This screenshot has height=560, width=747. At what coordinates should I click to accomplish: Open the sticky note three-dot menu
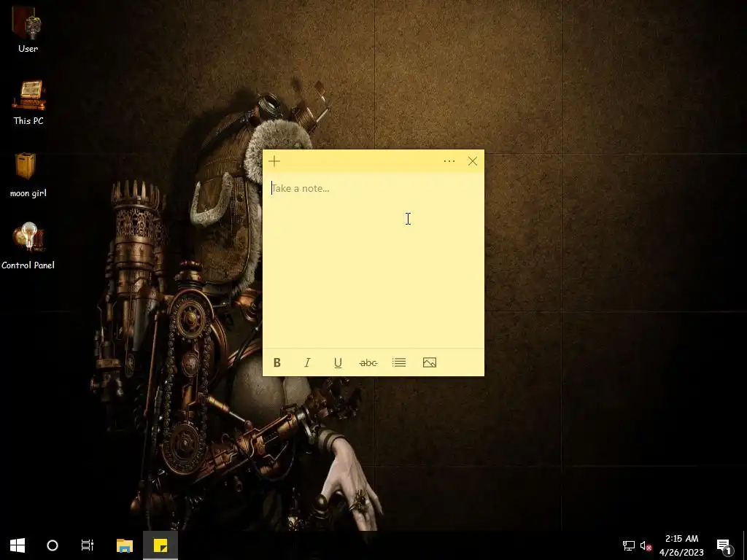[449, 161]
